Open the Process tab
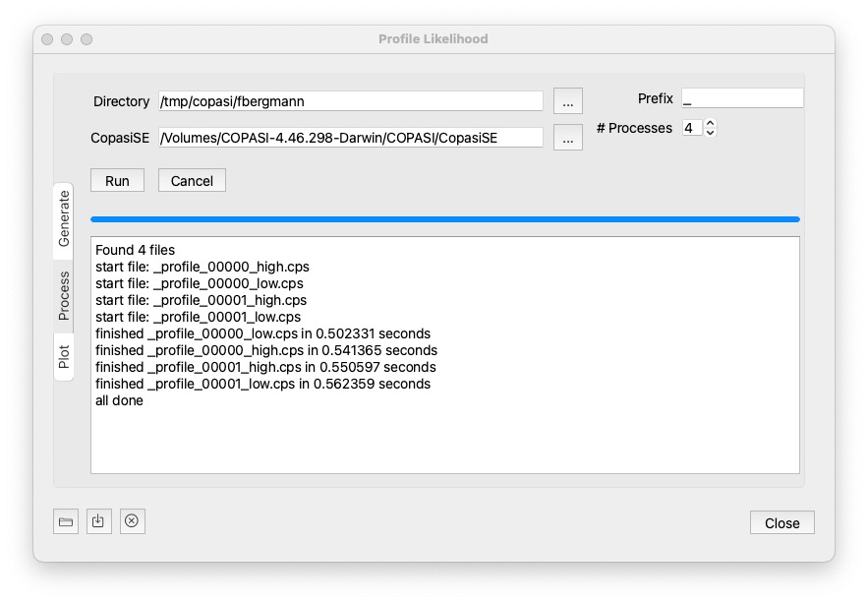The width and height of the screenshot is (868, 603). [x=64, y=295]
